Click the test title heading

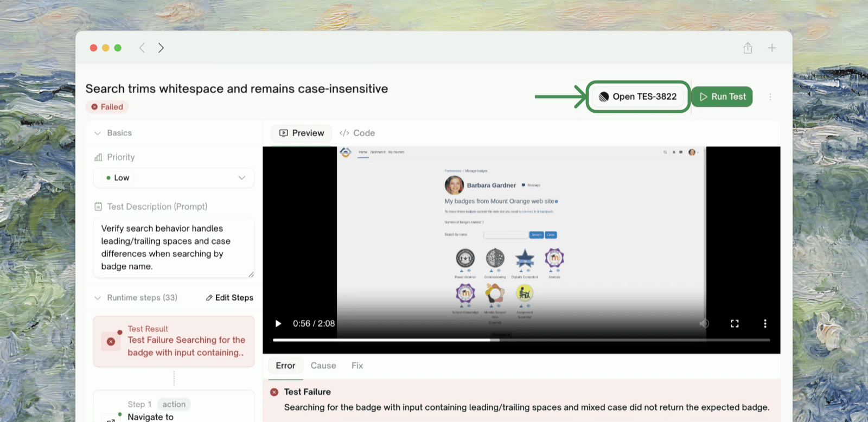coord(237,88)
